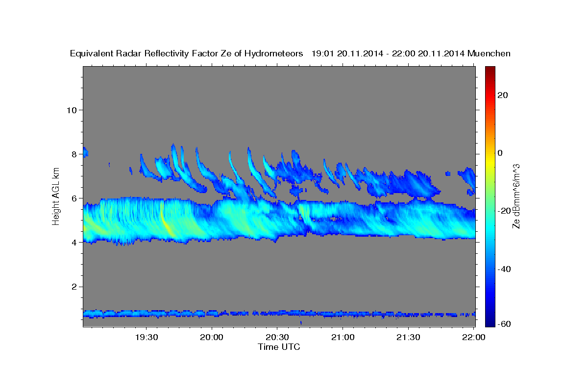The height and width of the screenshot is (392, 588).
Task: Click the dark red top of the colorbar
Action: (490, 71)
